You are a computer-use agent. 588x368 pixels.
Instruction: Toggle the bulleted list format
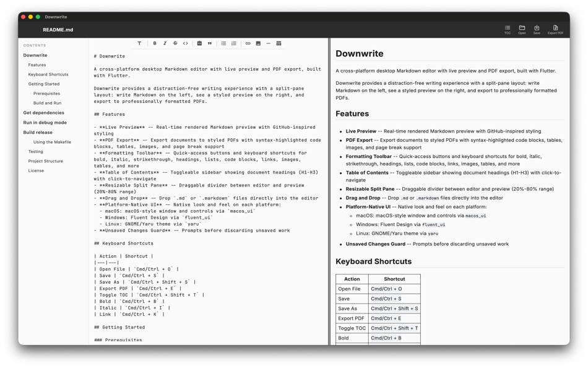click(224, 43)
